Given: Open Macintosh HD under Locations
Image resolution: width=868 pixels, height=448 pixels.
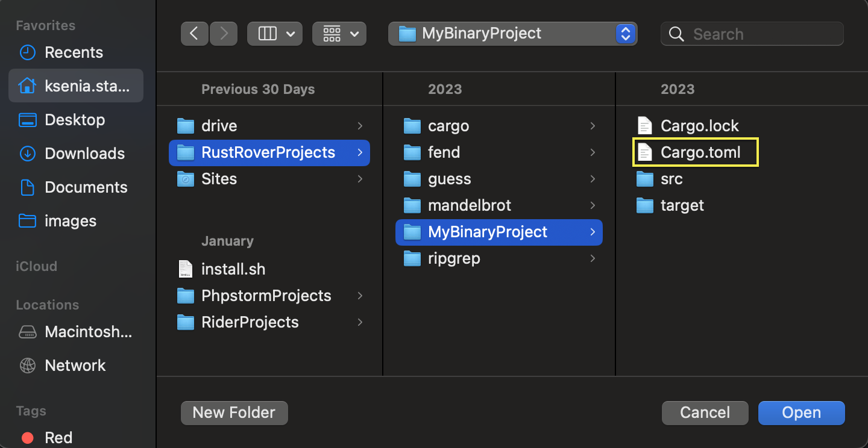Looking at the screenshot, I should click(x=76, y=332).
